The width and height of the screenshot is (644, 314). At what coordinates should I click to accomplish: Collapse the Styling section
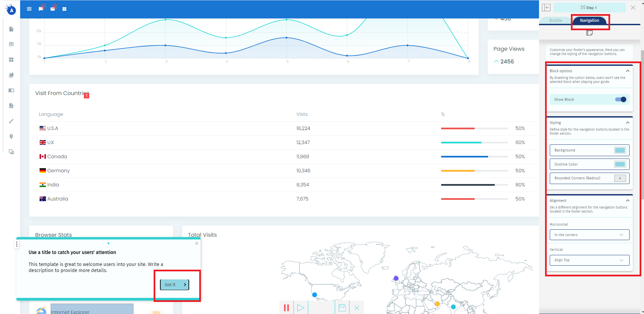click(628, 123)
